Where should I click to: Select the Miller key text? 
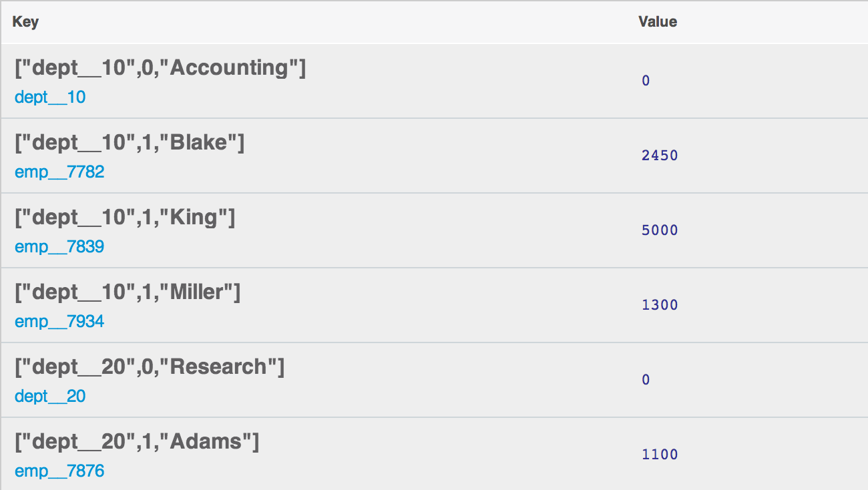click(128, 292)
